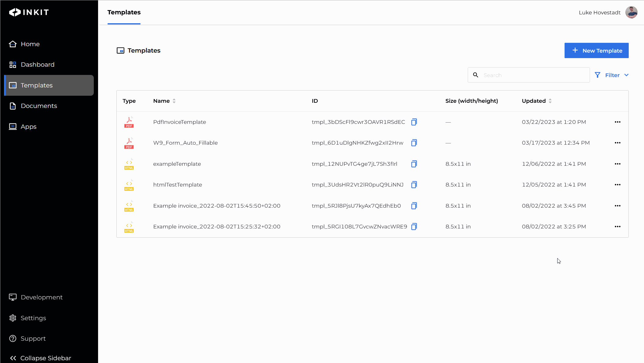Click the Luke Hovestadt profile avatar
This screenshot has width=644, height=363.
[631, 13]
